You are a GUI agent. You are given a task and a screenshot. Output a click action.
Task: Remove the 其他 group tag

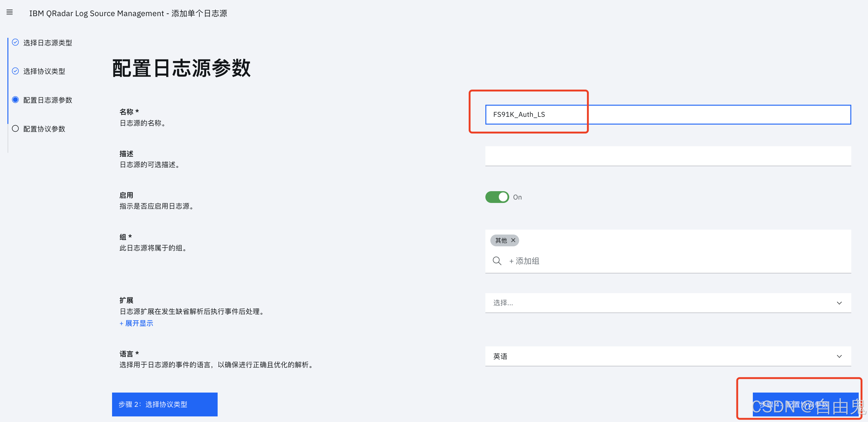click(x=513, y=240)
